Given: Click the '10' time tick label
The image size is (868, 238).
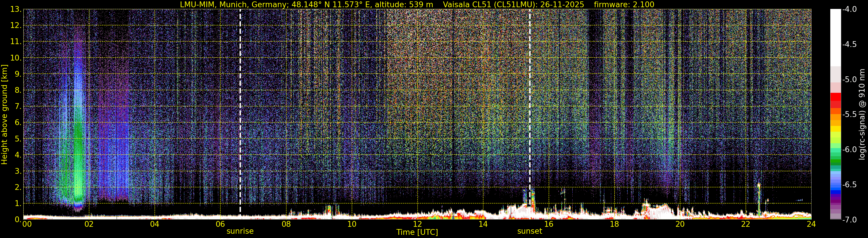Looking at the screenshot, I should click(352, 224).
